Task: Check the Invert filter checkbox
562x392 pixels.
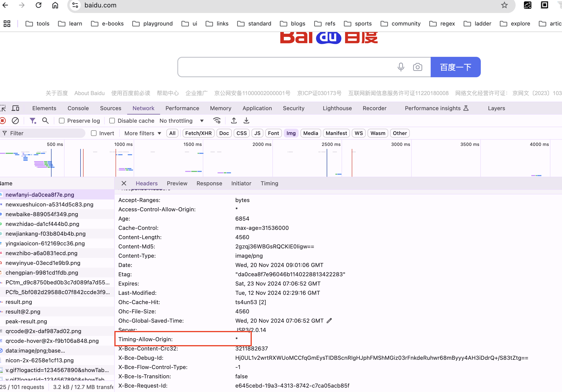Action: click(94, 133)
